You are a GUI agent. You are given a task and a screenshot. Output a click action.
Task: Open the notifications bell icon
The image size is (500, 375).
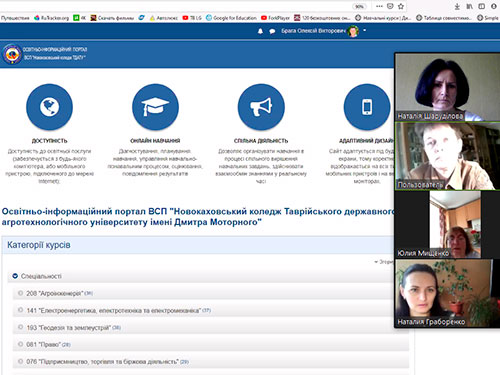pos(260,31)
